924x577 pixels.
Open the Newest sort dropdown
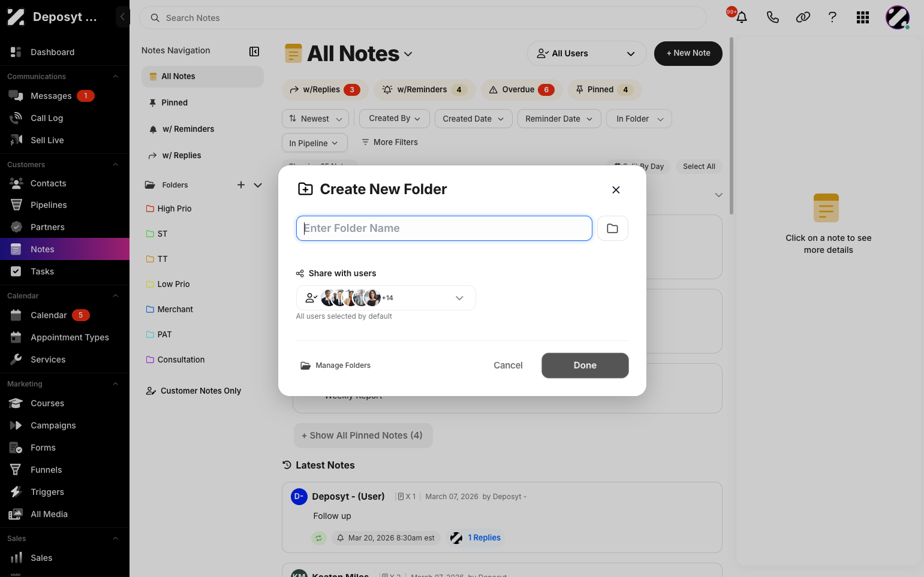(x=315, y=119)
